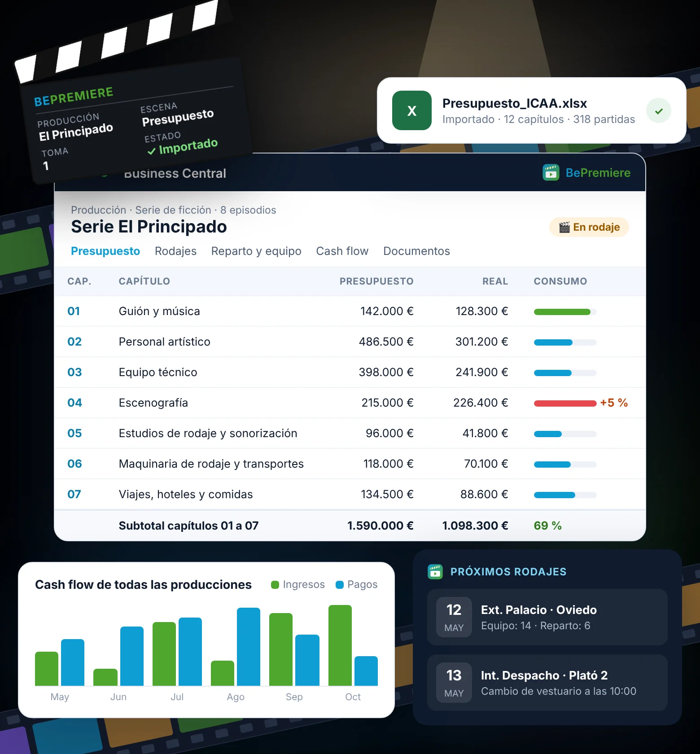Click the 69 % subtotal consumption value

tap(547, 526)
